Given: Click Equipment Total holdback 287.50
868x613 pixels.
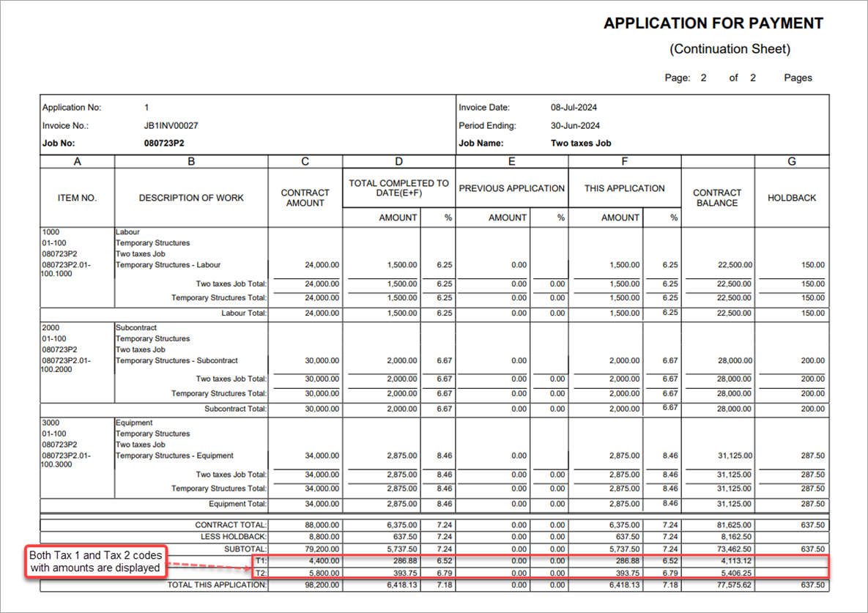Looking at the screenshot, I should (812, 504).
